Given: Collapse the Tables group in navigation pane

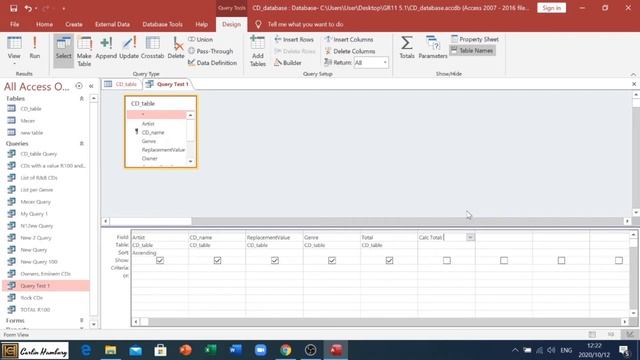Looking at the screenshot, I should pyautogui.click(x=82, y=99).
